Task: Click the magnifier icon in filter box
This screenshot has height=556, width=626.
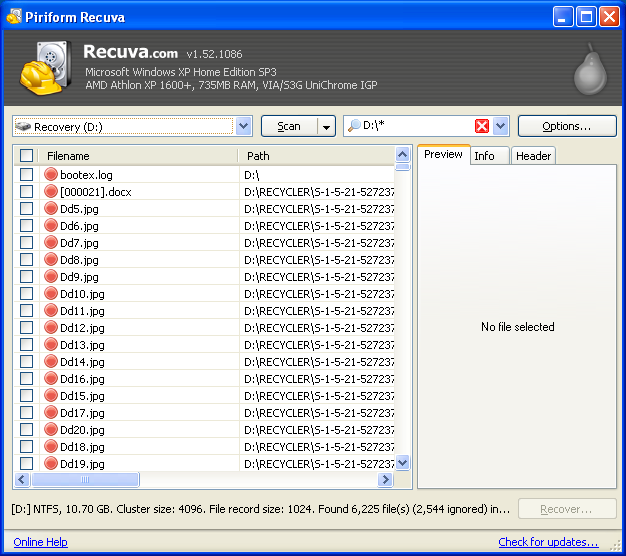Action: click(354, 126)
